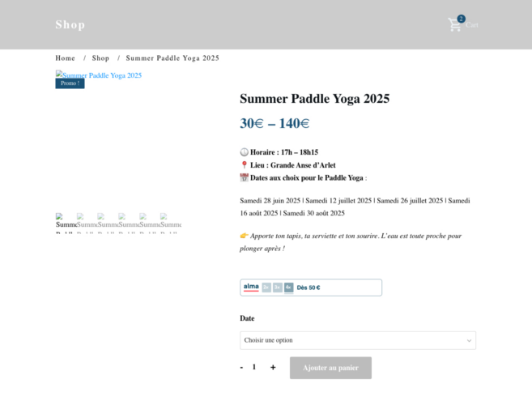The width and height of the screenshot is (532, 405).
Task: Open the main Summer Paddle Yoga 2025 image
Action: (99, 75)
